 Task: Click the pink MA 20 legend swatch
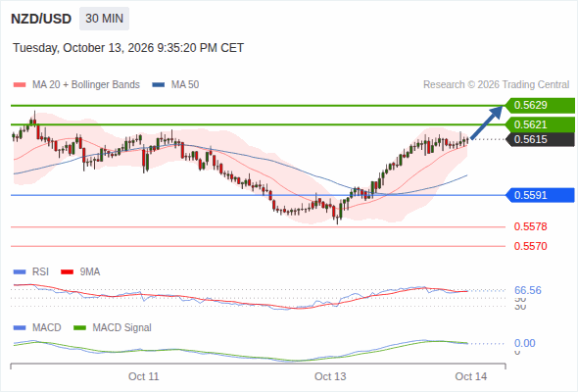tap(20, 85)
